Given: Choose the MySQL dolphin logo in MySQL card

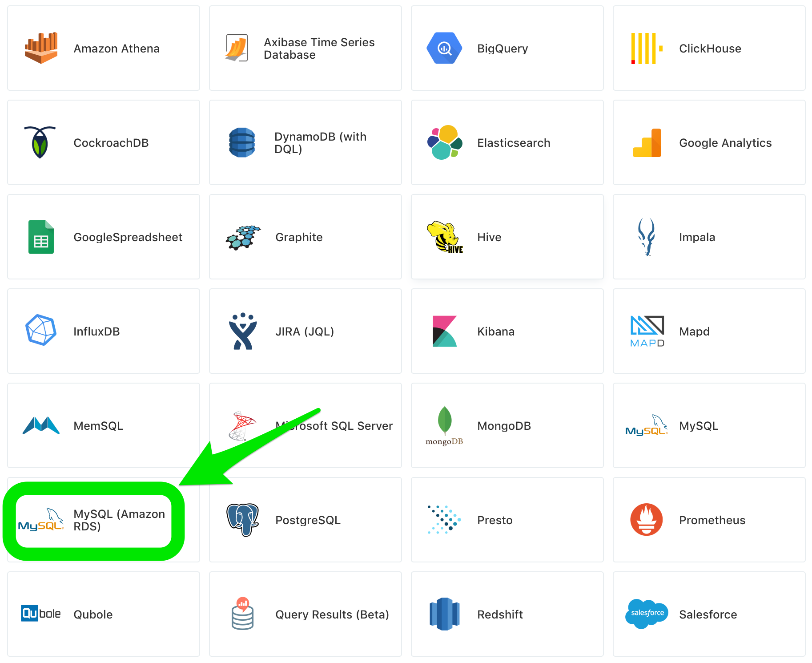Looking at the screenshot, I should point(647,425).
